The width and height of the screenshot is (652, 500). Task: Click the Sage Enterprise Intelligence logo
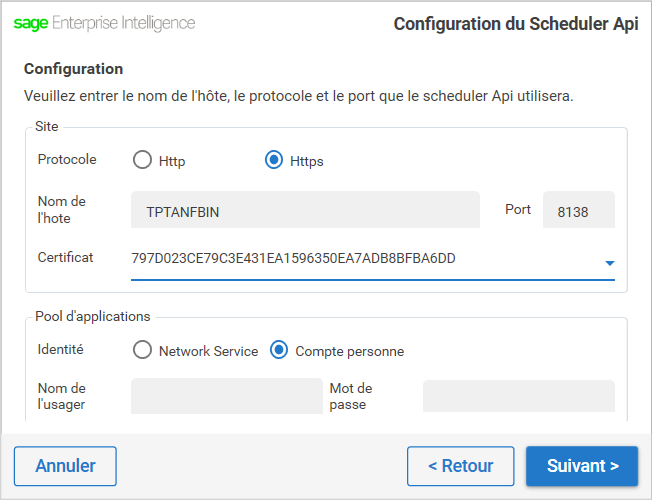pyautogui.click(x=104, y=23)
